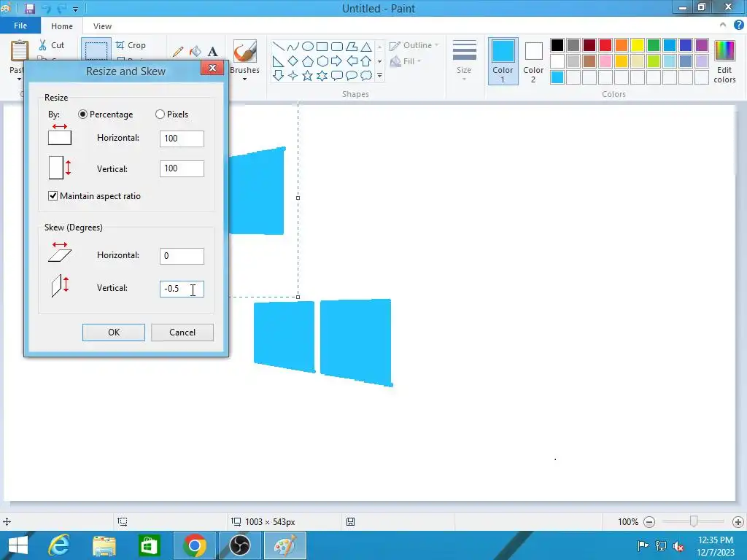The width and height of the screenshot is (747, 560).
Task: Select Color 1 swatch button
Action: click(503, 61)
